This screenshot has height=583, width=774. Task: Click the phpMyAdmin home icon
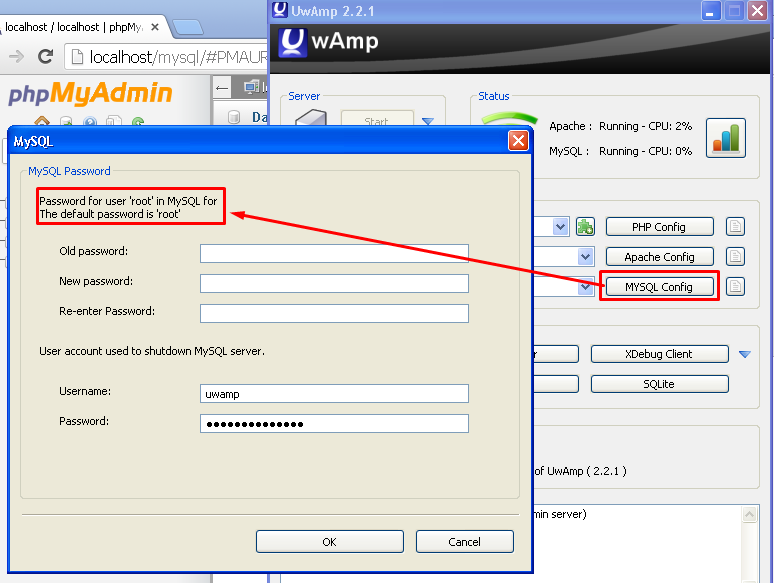42,120
